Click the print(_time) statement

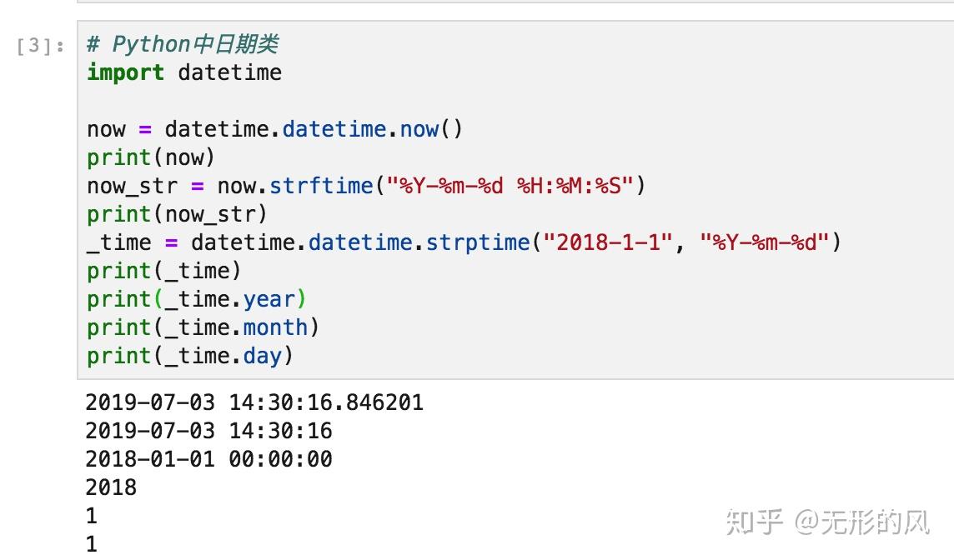pos(164,271)
